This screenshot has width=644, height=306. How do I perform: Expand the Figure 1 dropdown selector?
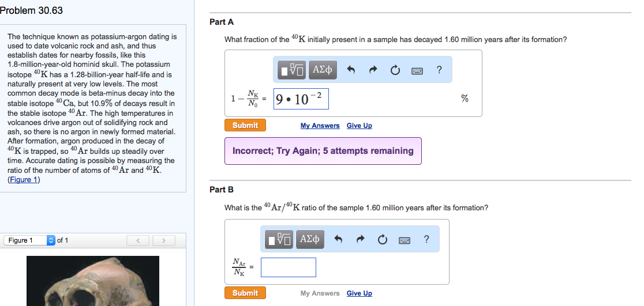(29, 240)
